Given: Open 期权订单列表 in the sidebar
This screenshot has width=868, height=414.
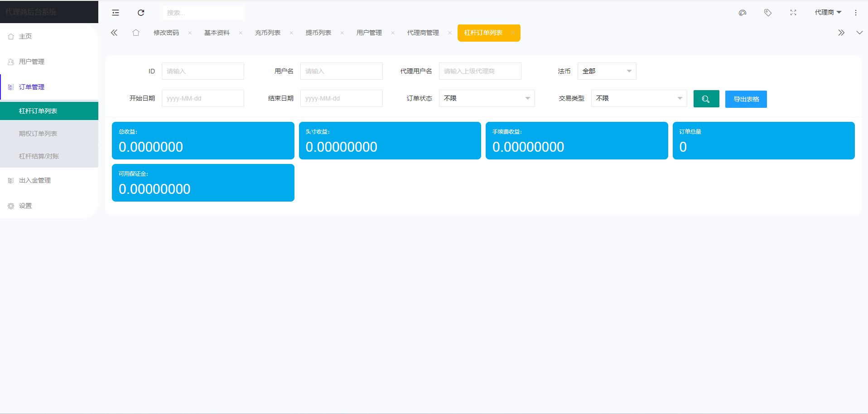Looking at the screenshot, I should 38,133.
